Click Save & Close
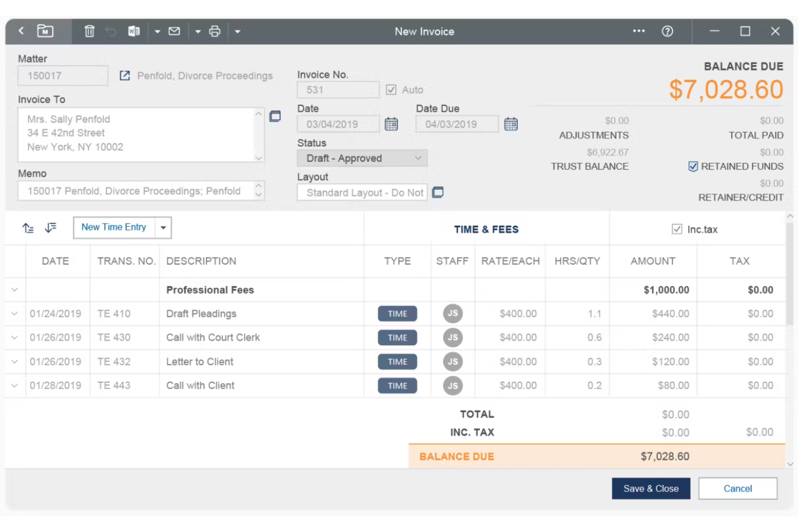The image size is (798, 532). 651,488
